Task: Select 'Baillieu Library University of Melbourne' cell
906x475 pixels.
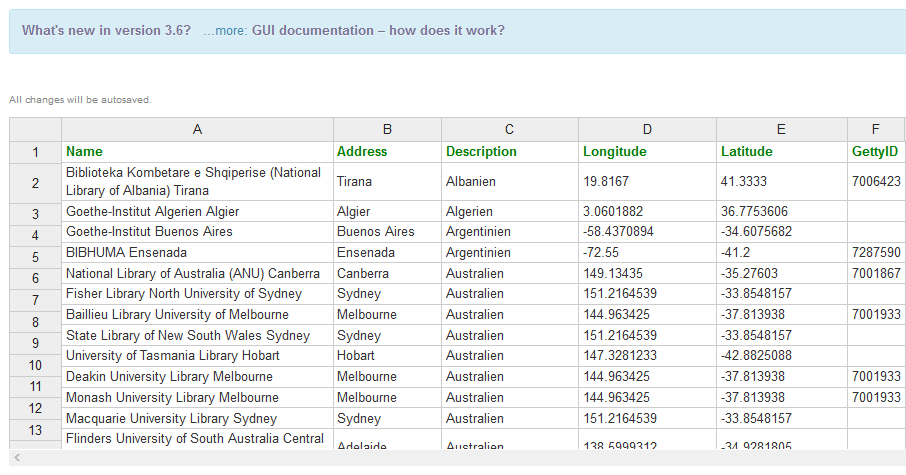Action: 197,314
